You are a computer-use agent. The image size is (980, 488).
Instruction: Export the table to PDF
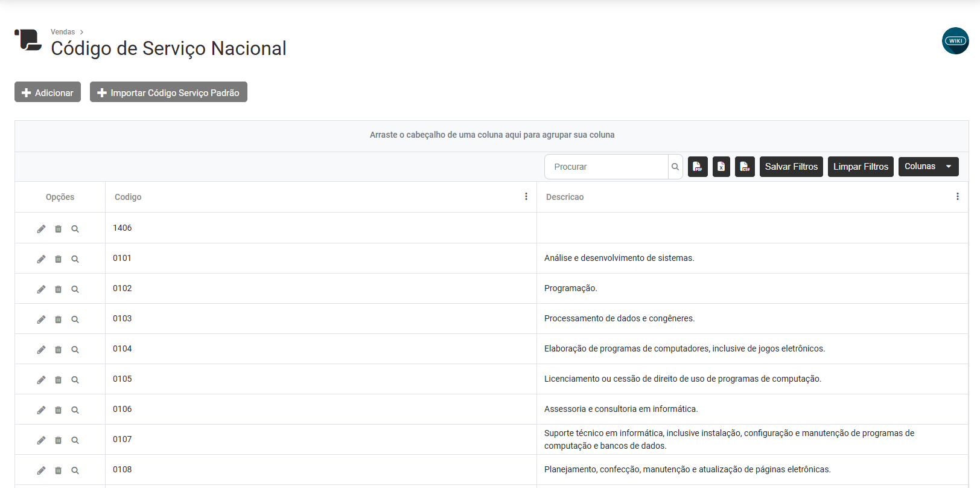(698, 167)
